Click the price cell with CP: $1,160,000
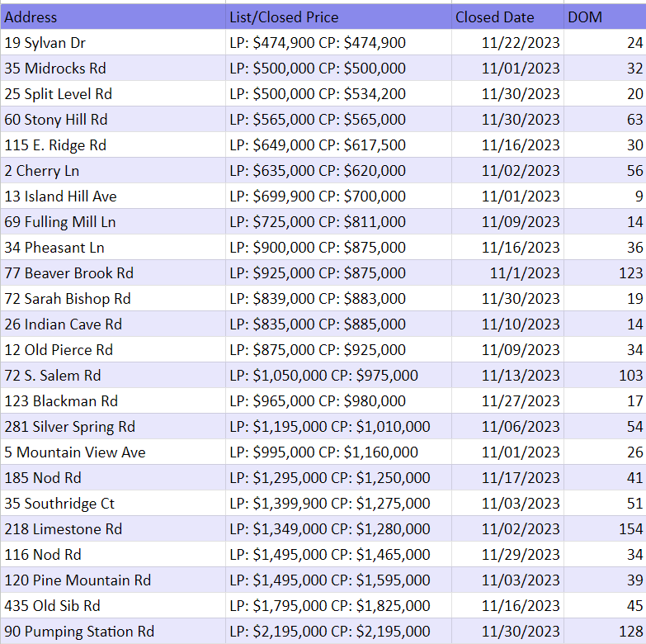 323,452
